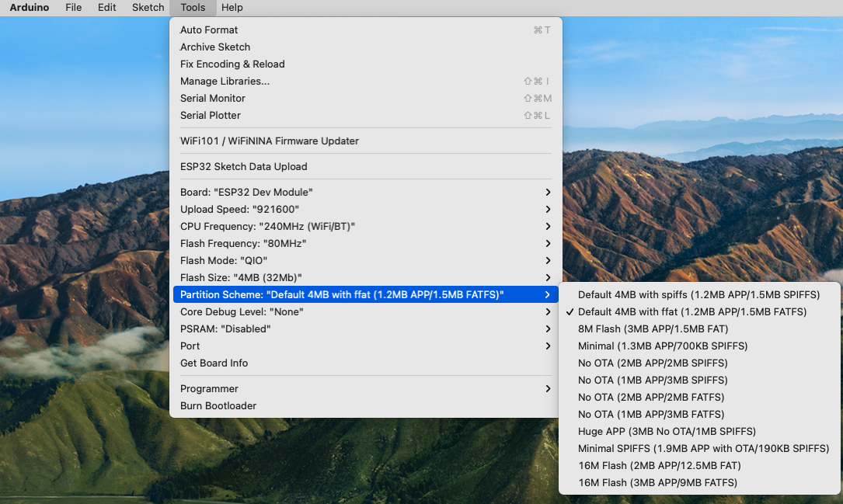843x504 pixels.
Task: Expand the Programmer submenu
Action: (366, 388)
